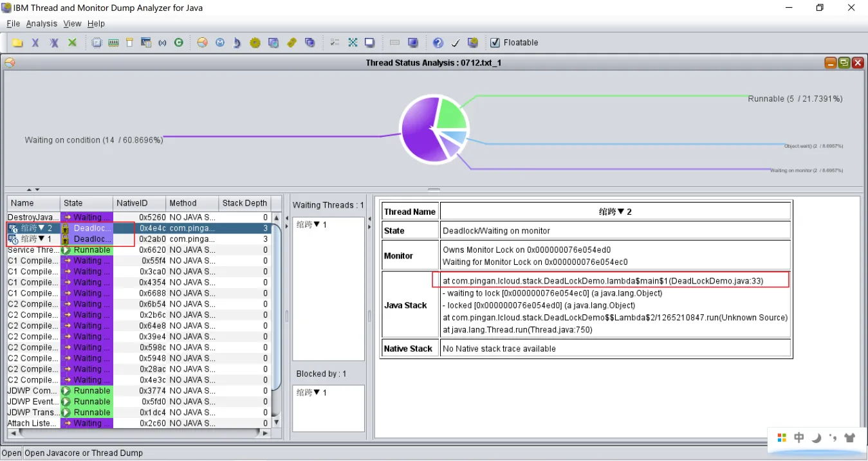Viewport: 868px width, 461px height.
Task: Click the Thread.run(Thread.java:750) stack line
Action: (x=517, y=330)
